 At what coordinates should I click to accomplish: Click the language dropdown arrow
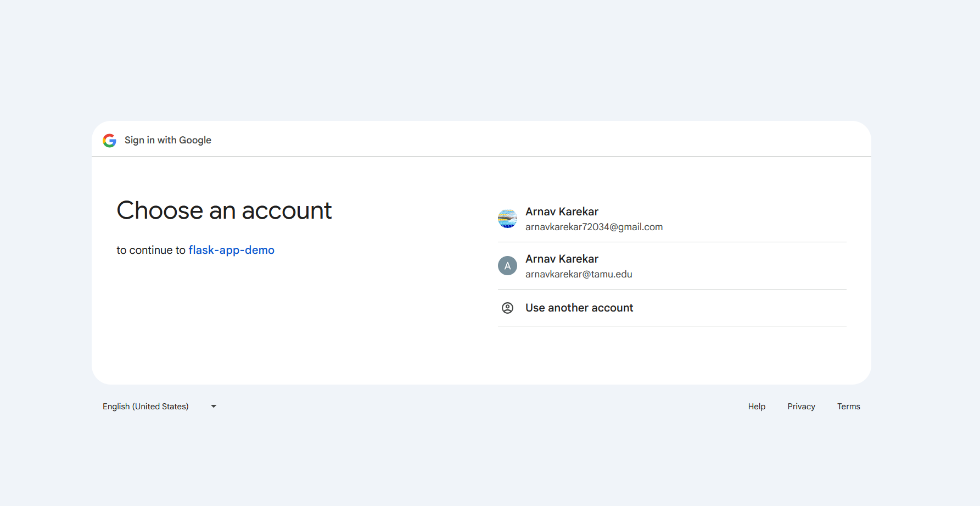pyautogui.click(x=214, y=407)
